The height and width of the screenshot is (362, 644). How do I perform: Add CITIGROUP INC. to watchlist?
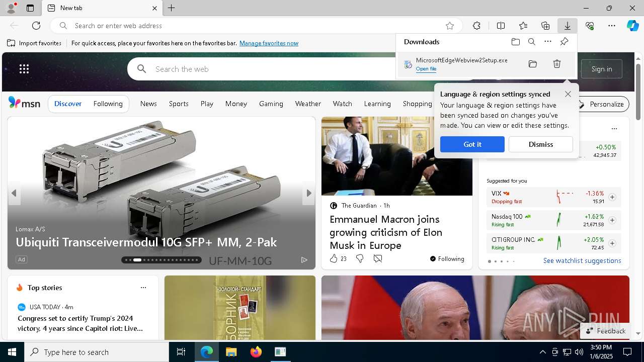(x=612, y=243)
